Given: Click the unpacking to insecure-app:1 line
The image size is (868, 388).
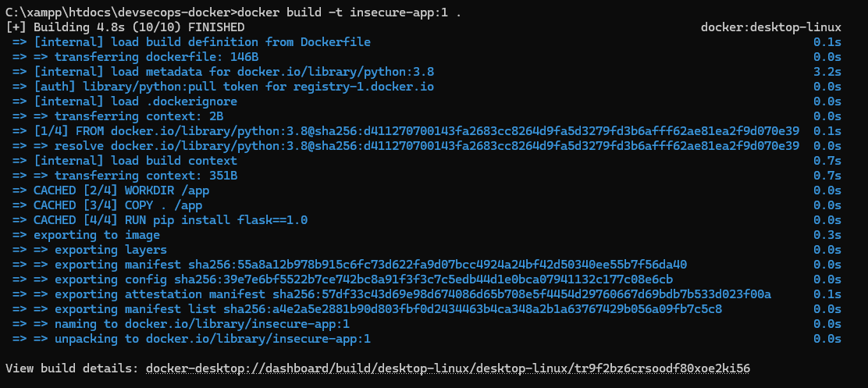Looking at the screenshot, I should [212, 338].
